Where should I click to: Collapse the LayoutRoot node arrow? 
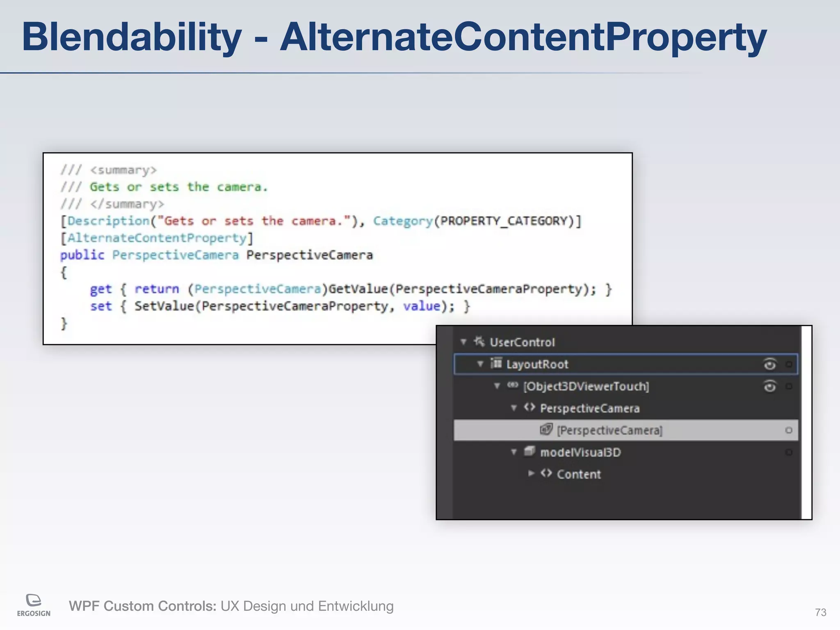click(480, 364)
